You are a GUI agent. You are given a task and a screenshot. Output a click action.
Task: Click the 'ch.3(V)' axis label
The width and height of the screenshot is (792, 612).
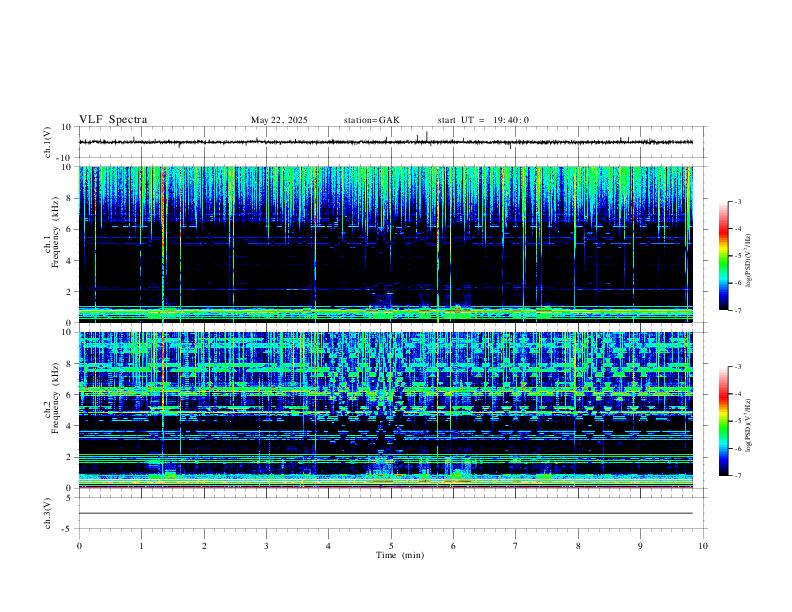click(48, 514)
